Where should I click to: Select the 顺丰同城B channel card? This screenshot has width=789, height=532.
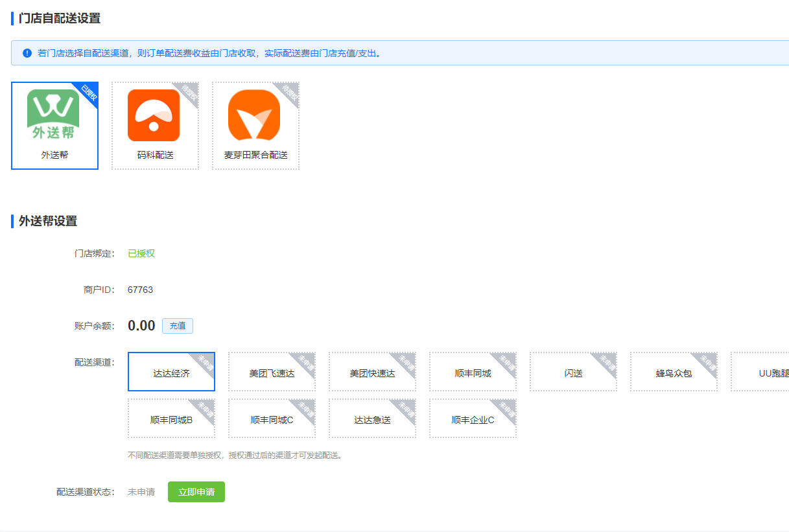[171, 419]
